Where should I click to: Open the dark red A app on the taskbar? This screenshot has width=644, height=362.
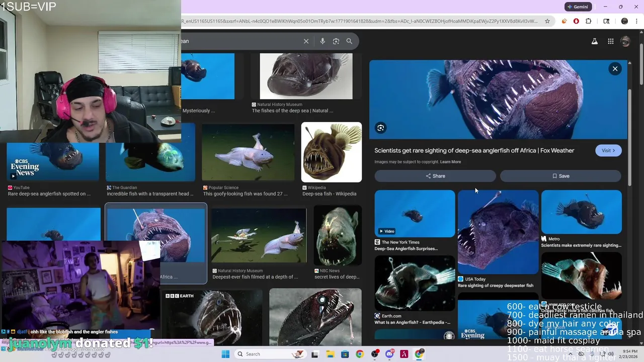404,354
